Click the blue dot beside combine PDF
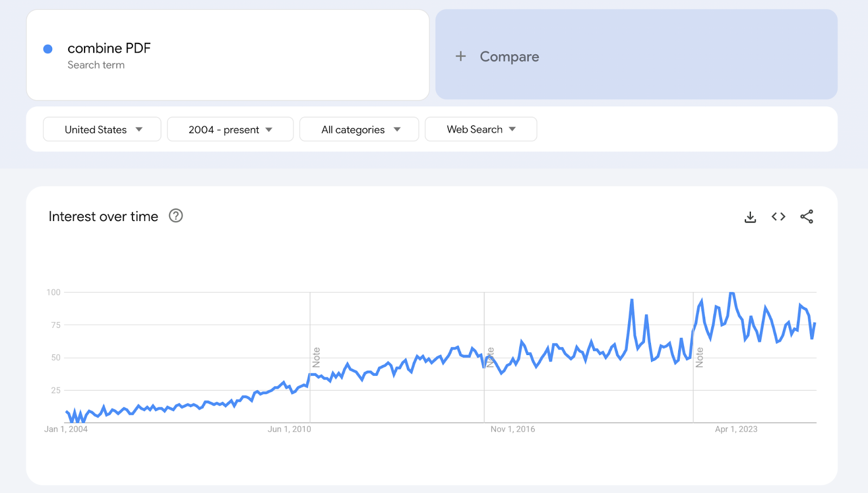868x493 pixels. pos(48,49)
